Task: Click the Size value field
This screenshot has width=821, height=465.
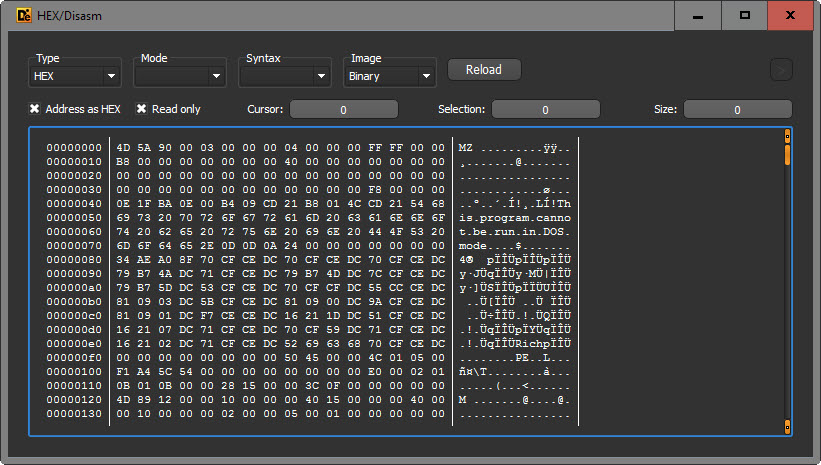Action: click(738, 109)
